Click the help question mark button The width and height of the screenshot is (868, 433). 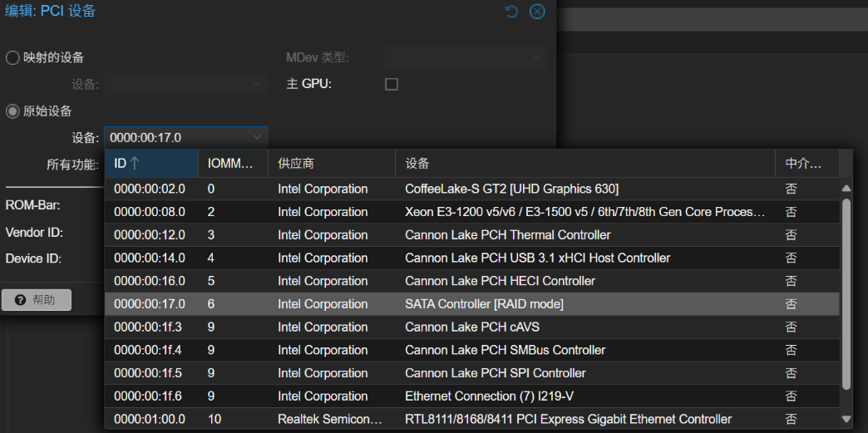coord(37,300)
